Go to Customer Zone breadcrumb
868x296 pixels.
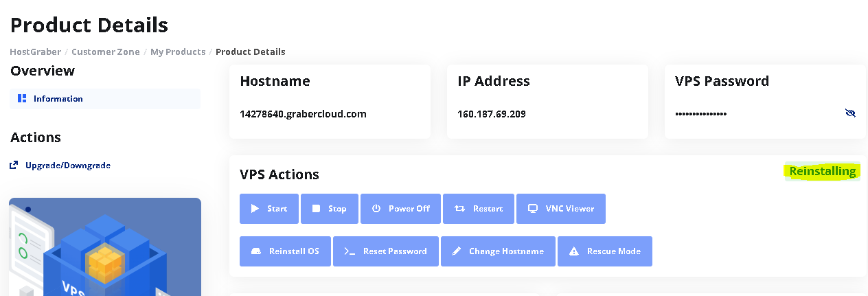[106, 52]
